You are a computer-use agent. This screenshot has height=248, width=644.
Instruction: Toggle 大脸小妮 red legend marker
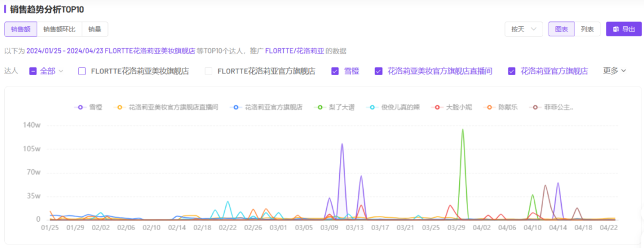[x=438, y=107]
